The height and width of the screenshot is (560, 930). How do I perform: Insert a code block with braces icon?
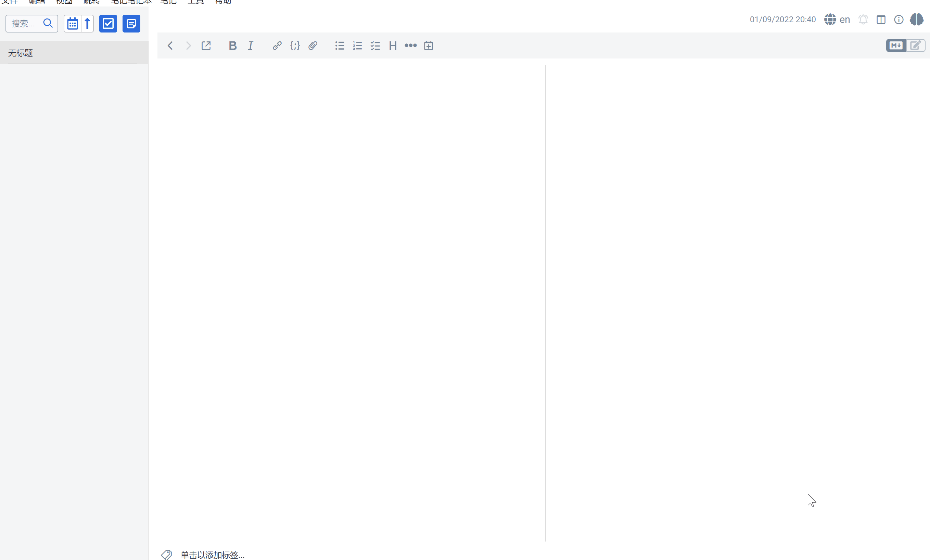(295, 45)
